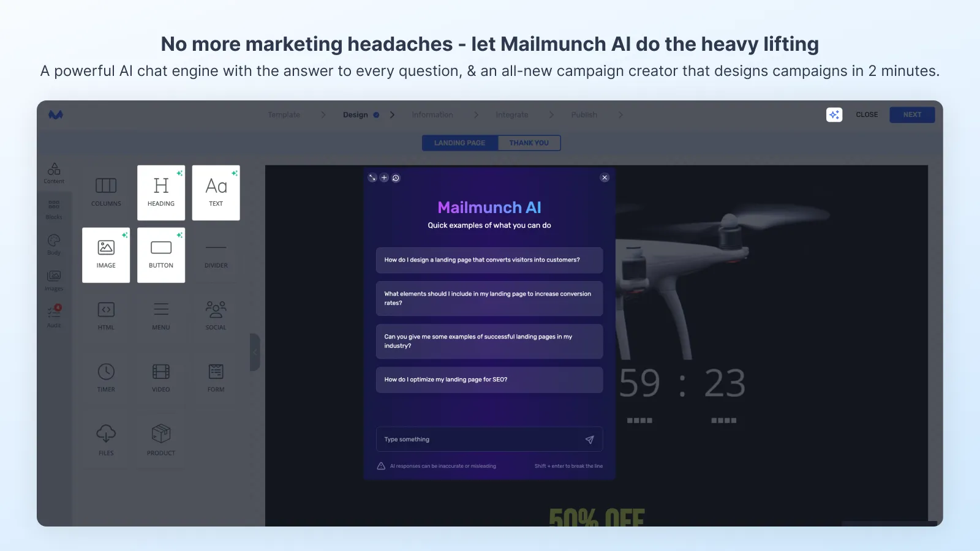Image resolution: width=980 pixels, height=551 pixels.
Task: Expand the Mailmunch AI chat window
Action: (x=372, y=178)
